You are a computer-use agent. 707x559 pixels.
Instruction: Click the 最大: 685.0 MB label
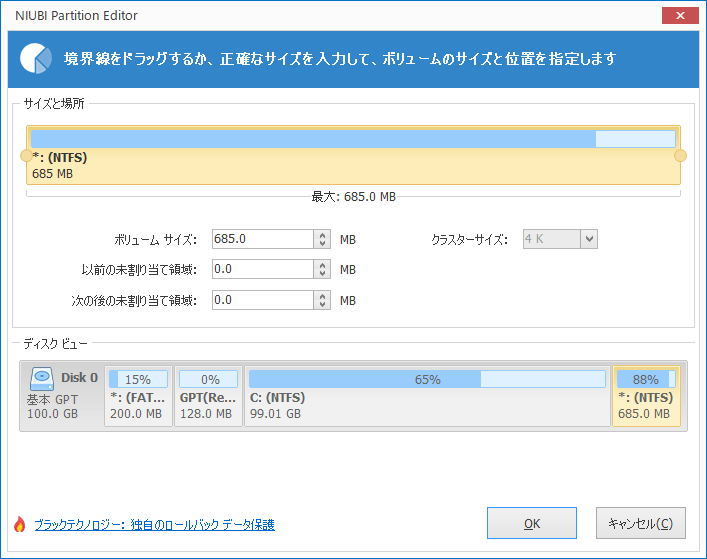(354, 197)
